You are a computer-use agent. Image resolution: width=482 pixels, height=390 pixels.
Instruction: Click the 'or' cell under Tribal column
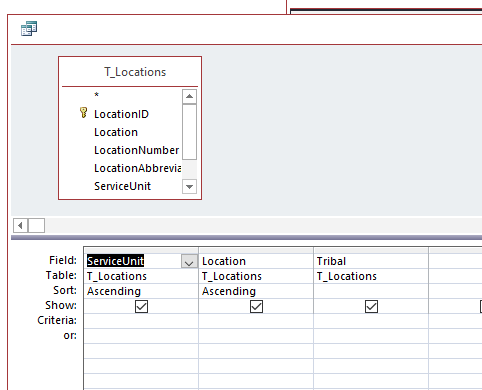coord(371,336)
